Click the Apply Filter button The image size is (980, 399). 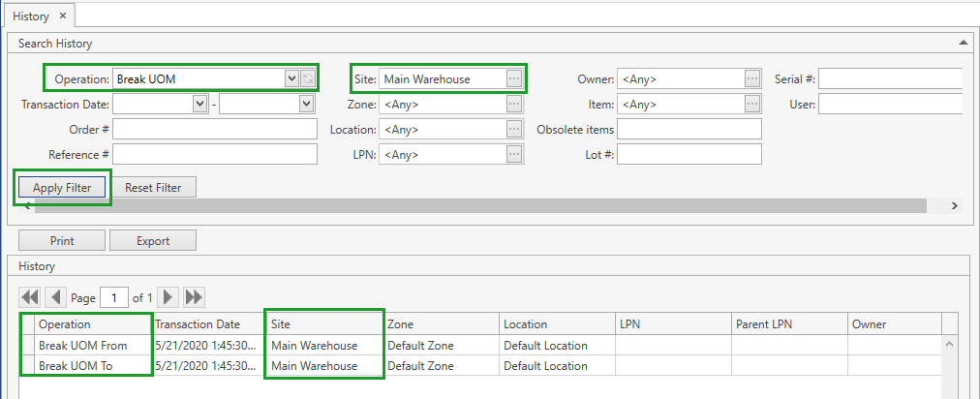[x=62, y=188]
